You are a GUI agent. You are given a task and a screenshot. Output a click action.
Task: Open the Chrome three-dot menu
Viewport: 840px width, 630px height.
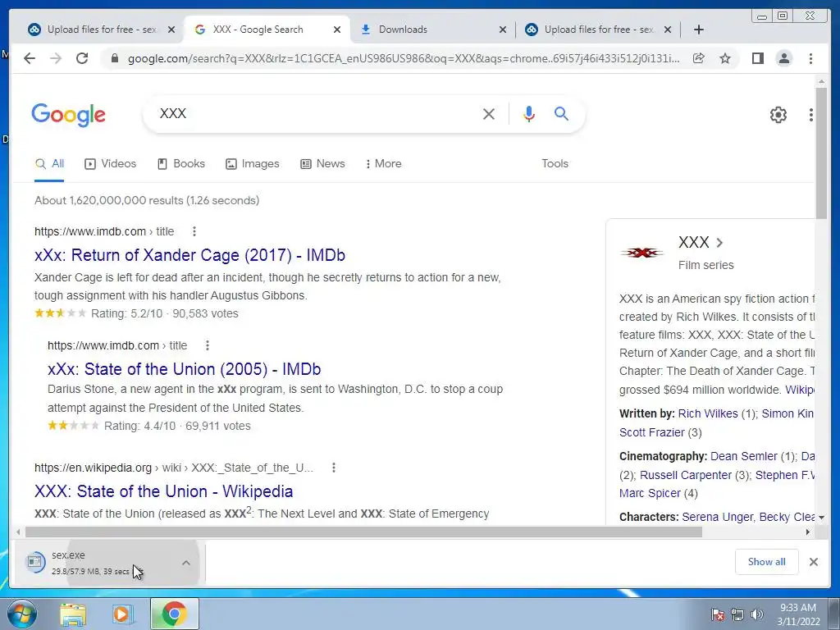pos(810,58)
